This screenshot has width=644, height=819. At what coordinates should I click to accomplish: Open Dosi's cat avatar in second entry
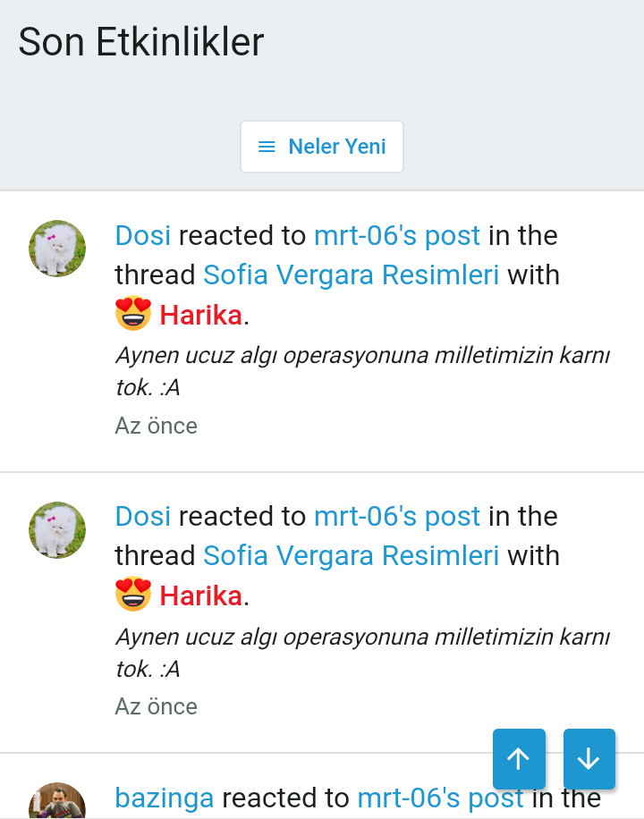click(57, 529)
